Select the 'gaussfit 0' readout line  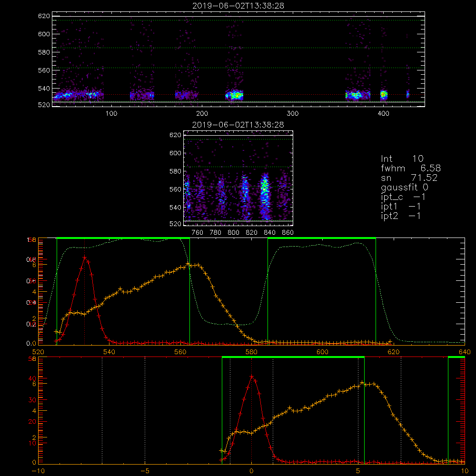(405, 187)
